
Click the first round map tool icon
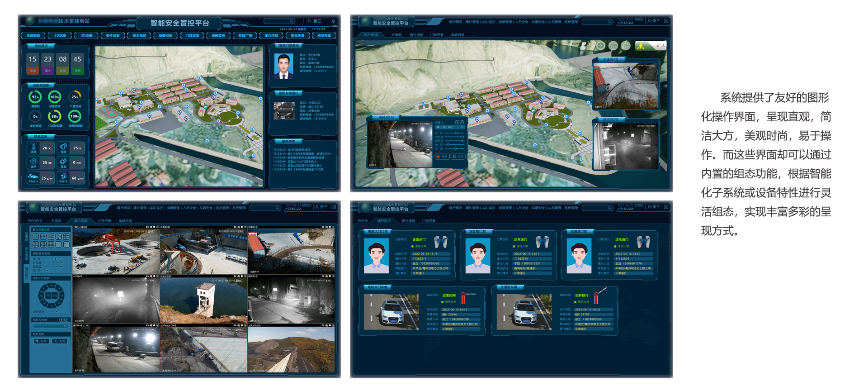click(x=600, y=46)
